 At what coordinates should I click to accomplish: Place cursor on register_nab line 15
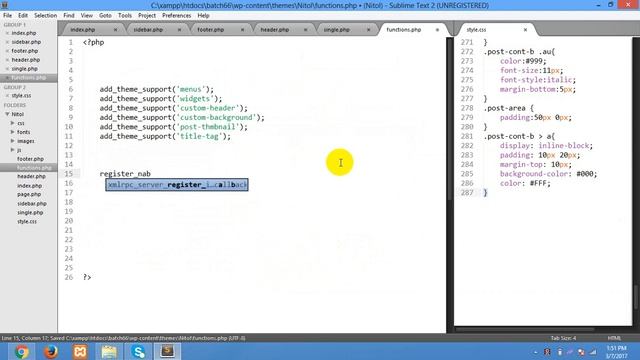[x=125, y=174]
